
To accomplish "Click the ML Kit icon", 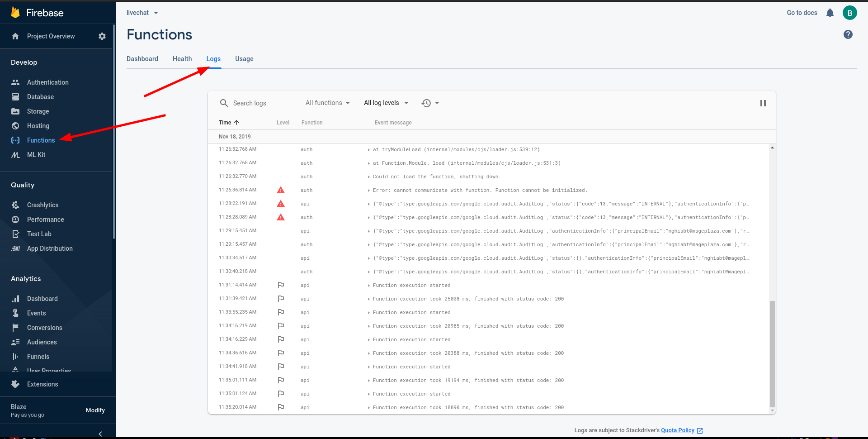I will pyautogui.click(x=15, y=155).
